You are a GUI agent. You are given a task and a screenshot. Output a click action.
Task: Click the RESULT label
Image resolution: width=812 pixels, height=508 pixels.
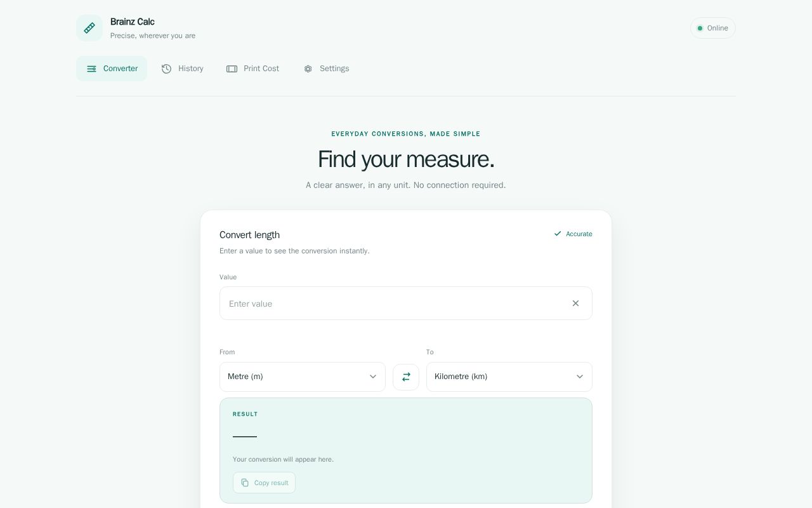point(246,414)
